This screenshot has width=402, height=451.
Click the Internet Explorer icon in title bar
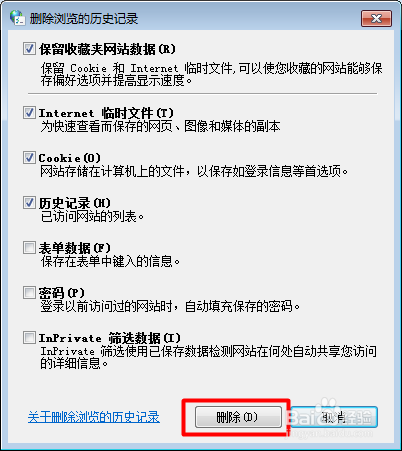click(17, 17)
